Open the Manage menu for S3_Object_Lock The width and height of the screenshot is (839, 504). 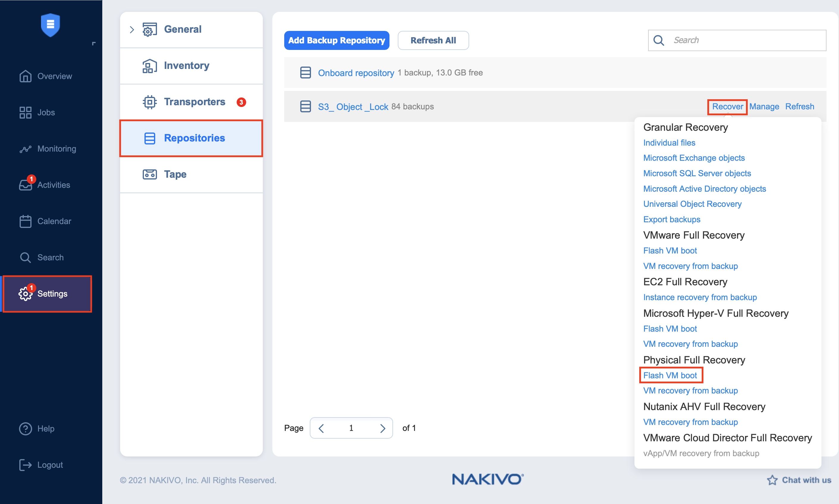coord(764,107)
